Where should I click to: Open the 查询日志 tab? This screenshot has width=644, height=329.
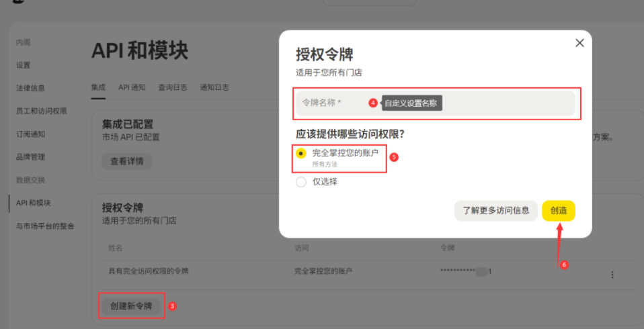click(x=173, y=87)
